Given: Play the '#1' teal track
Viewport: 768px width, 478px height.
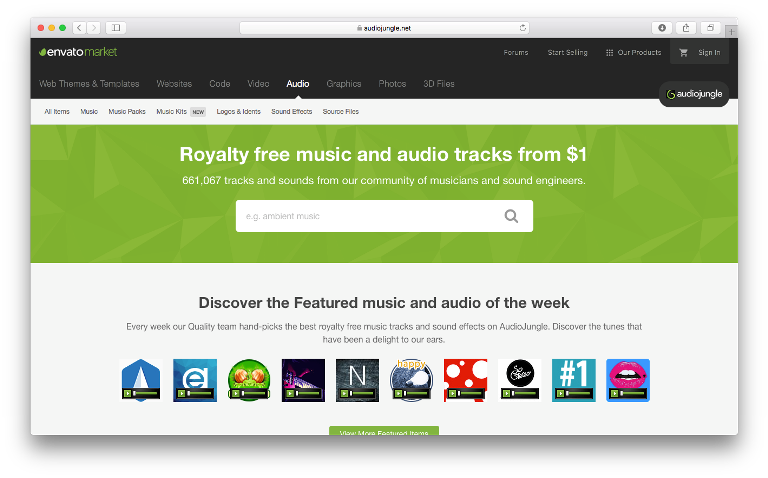Looking at the screenshot, I should (560, 393).
